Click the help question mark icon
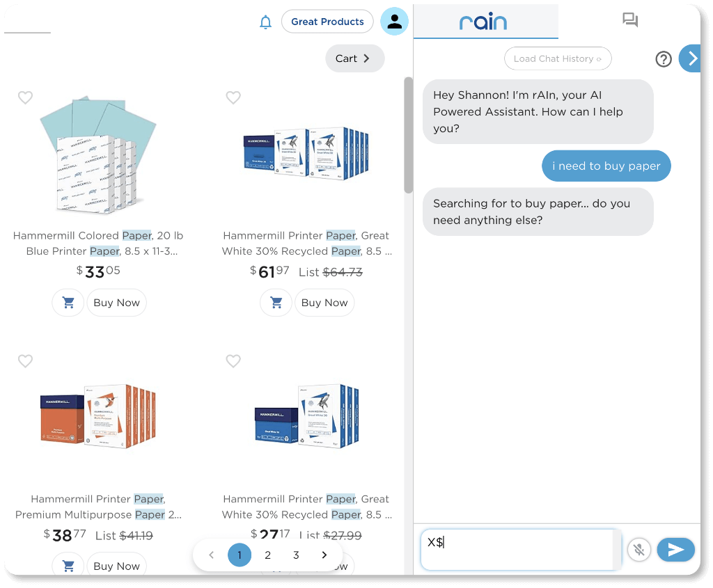This screenshot has height=588, width=713. click(x=664, y=59)
